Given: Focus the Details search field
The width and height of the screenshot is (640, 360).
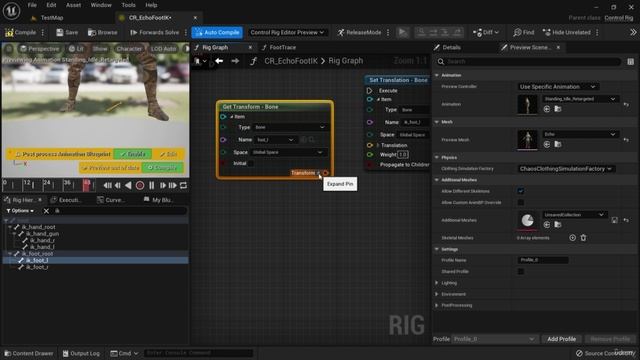Looking at the screenshot, I should (x=529, y=62).
